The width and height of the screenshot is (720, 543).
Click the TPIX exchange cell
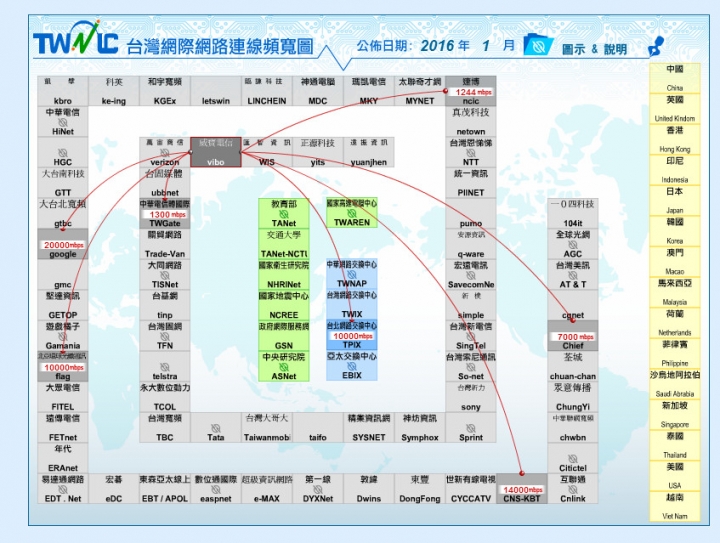click(352, 335)
